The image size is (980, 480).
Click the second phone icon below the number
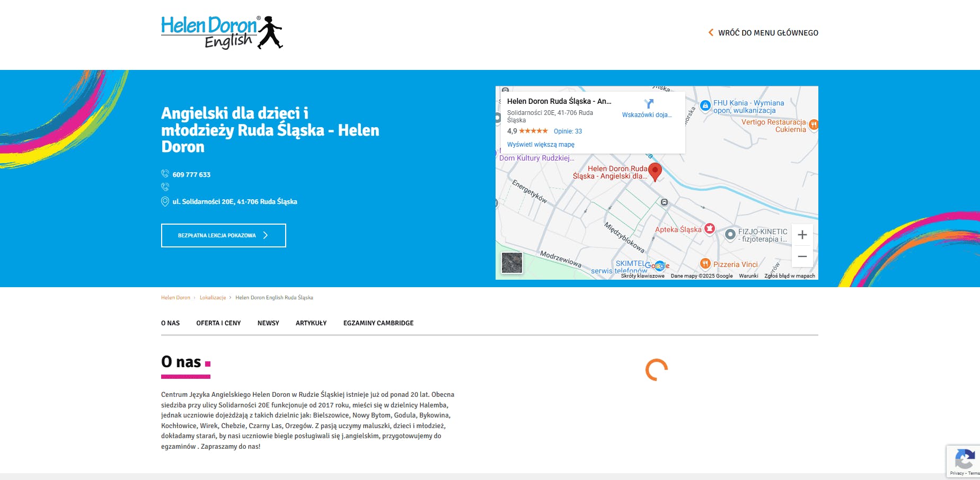165,187
